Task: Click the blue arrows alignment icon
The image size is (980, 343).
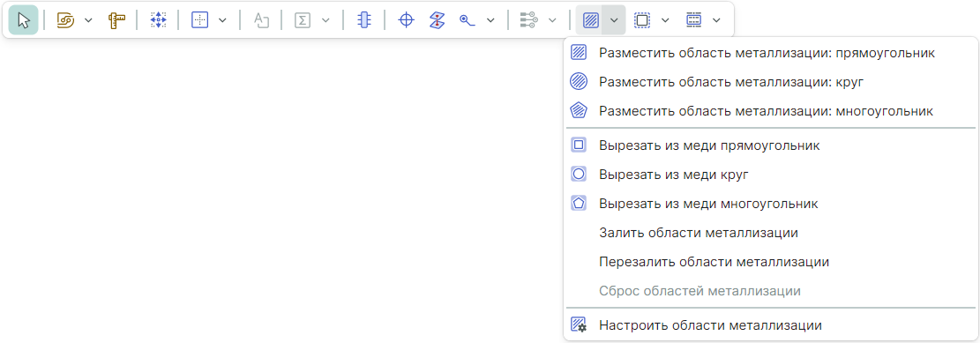Action: pos(158,20)
